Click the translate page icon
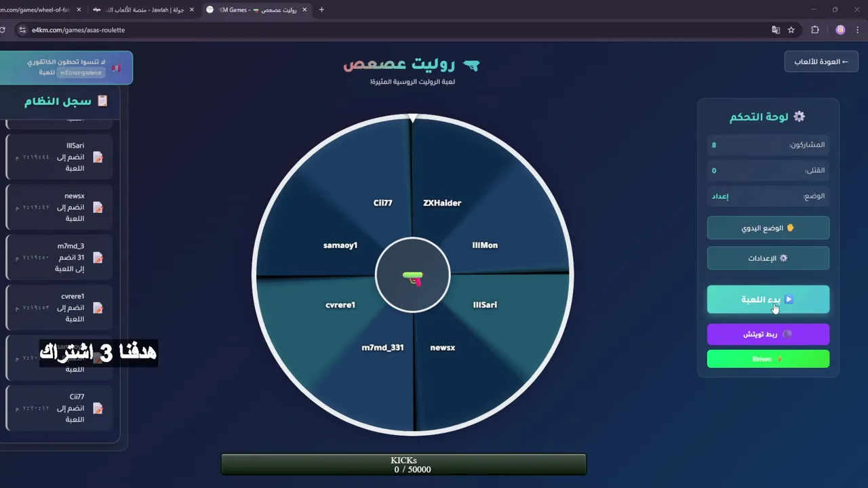The height and width of the screenshot is (488, 868). click(776, 30)
